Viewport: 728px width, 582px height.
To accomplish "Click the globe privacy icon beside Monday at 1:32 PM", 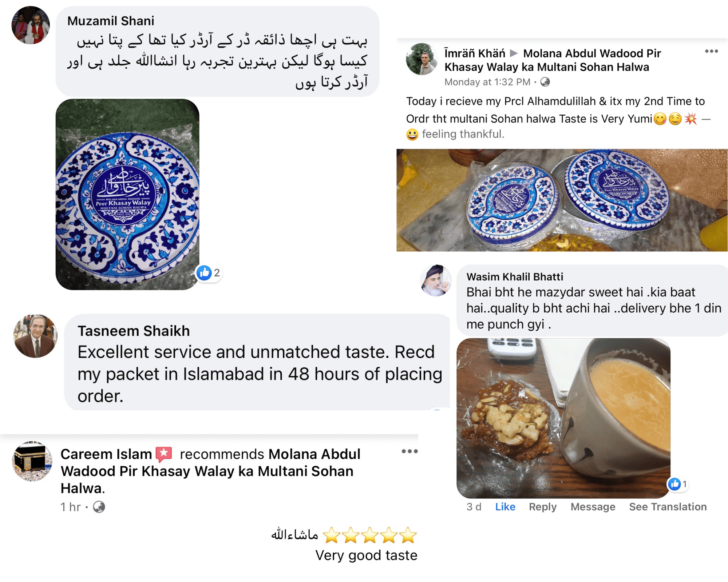I will (545, 82).
